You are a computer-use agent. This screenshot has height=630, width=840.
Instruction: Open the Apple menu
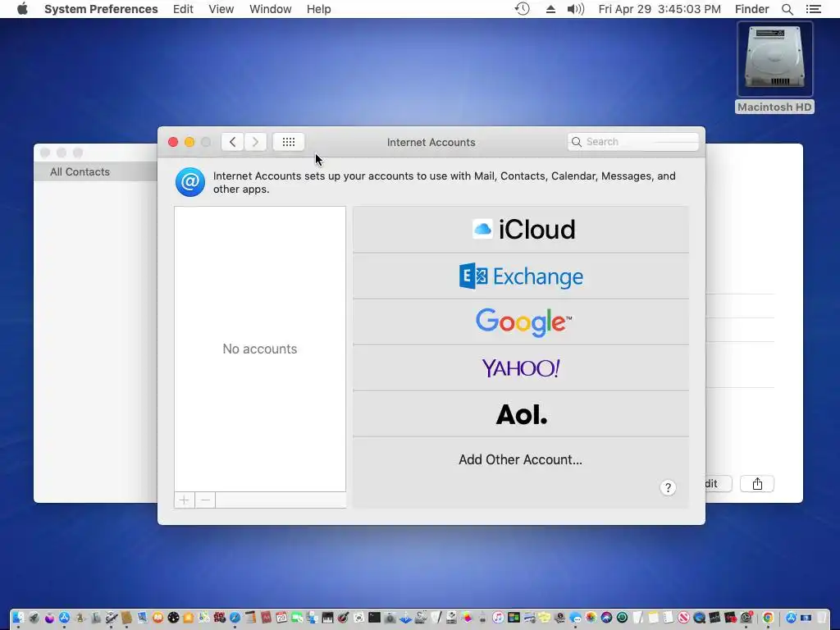click(x=22, y=9)
